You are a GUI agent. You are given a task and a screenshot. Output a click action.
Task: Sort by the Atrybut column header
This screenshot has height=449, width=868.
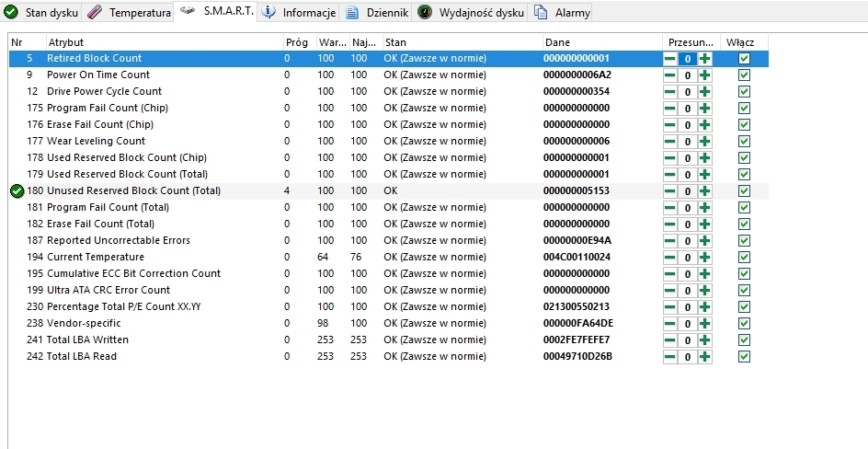165,42
